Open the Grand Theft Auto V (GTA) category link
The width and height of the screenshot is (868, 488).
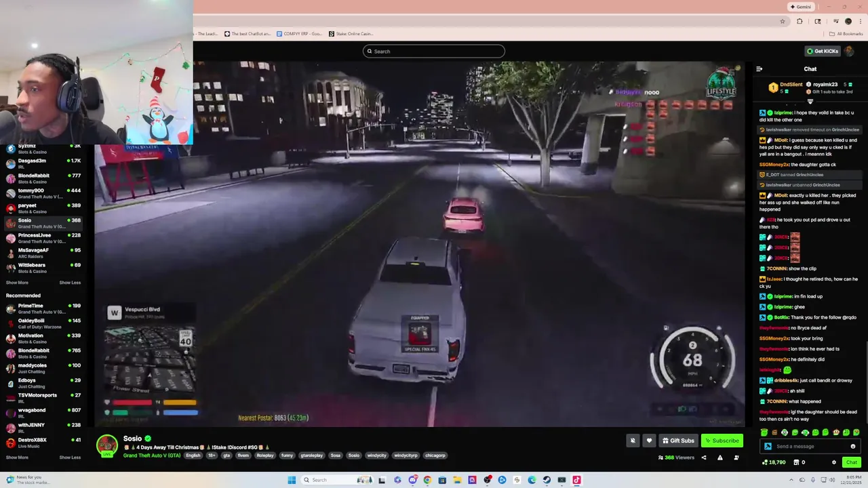[152, 455]
